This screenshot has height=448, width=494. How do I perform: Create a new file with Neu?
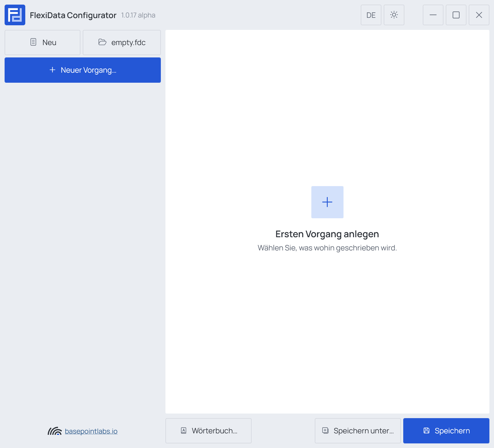[x=43, y=43]
